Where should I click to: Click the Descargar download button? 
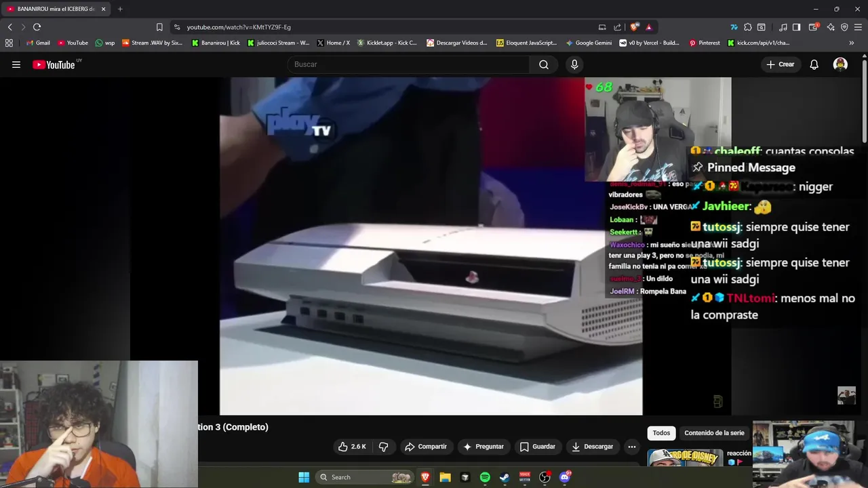pos(593,447)
